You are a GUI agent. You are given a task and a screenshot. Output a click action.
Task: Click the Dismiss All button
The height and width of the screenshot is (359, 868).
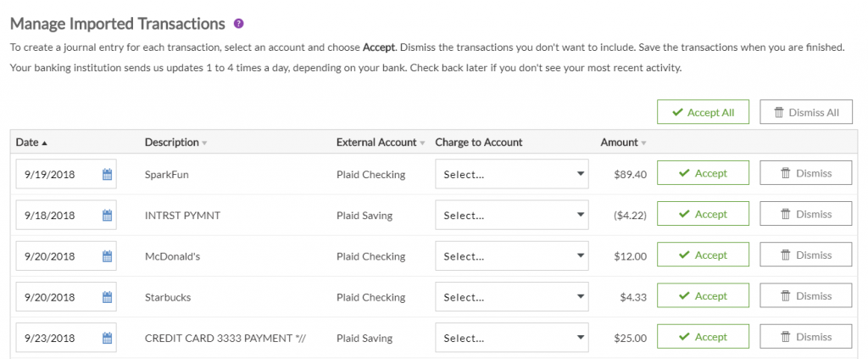coord(806,112)
